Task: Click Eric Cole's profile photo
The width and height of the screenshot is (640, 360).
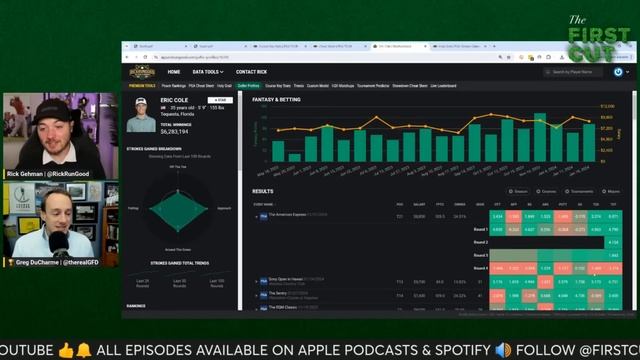Action: [x=141, y=115]
